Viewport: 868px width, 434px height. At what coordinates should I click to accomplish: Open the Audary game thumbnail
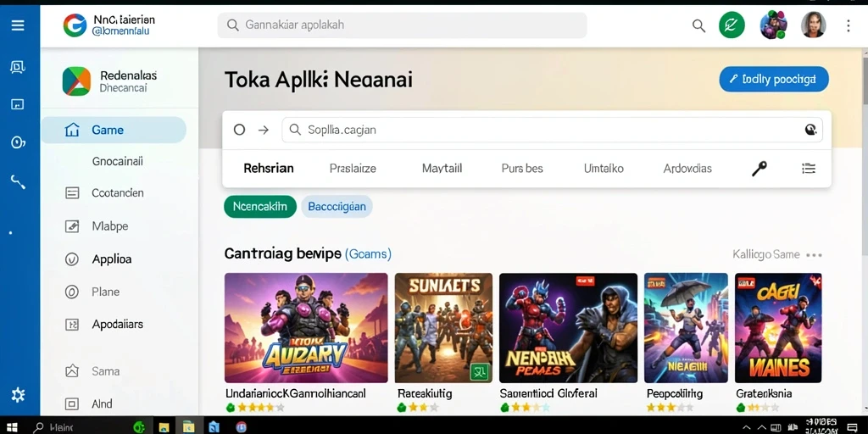click(x=306, y=328)
